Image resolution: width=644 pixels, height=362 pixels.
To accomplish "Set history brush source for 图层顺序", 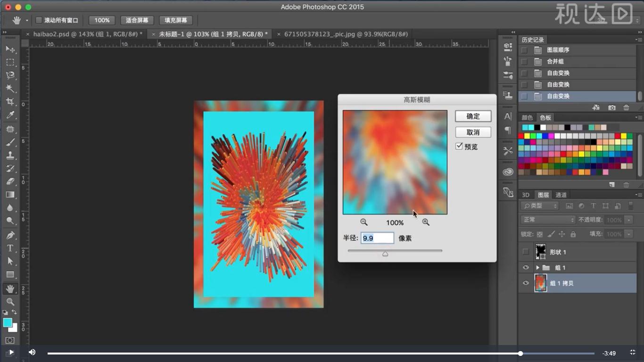I will [x=524, y=50].
